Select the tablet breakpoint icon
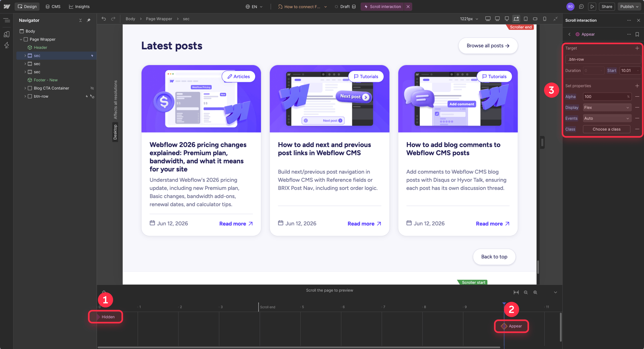Image resolution: width=644 pixels, height=349 pixels. (x=526, y=19)
